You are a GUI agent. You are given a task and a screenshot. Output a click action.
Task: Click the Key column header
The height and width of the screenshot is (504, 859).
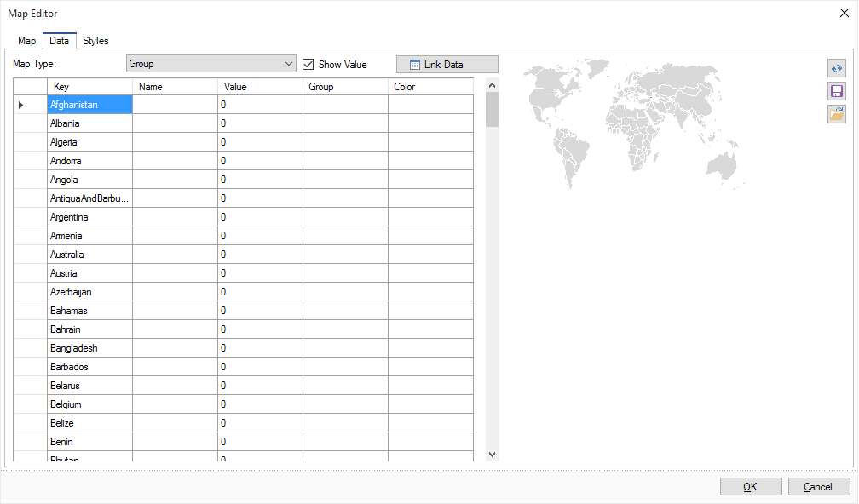tap(89, 87)
